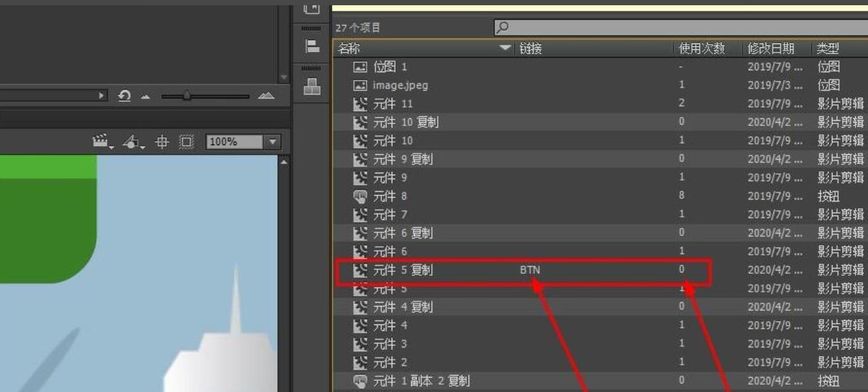Viewport: 868px width, 392px height.
Task: Click the movie clip icon of 元件 11
Action: 360,104
